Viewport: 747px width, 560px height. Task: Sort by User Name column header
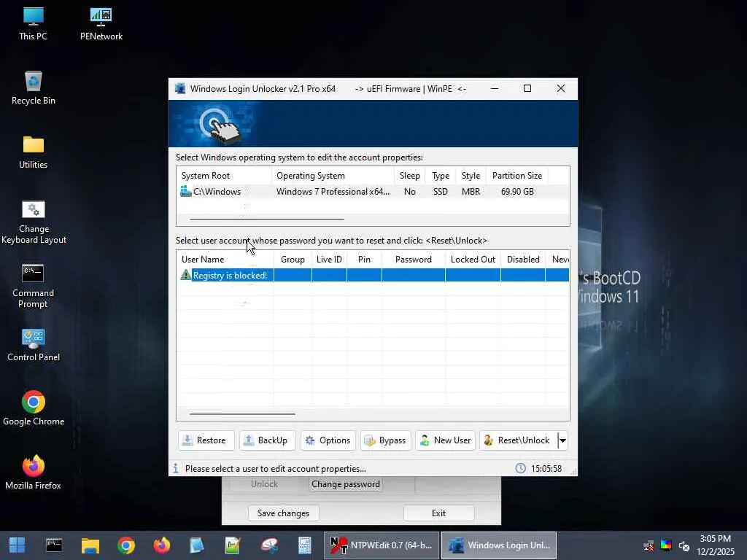pos(225,260)
